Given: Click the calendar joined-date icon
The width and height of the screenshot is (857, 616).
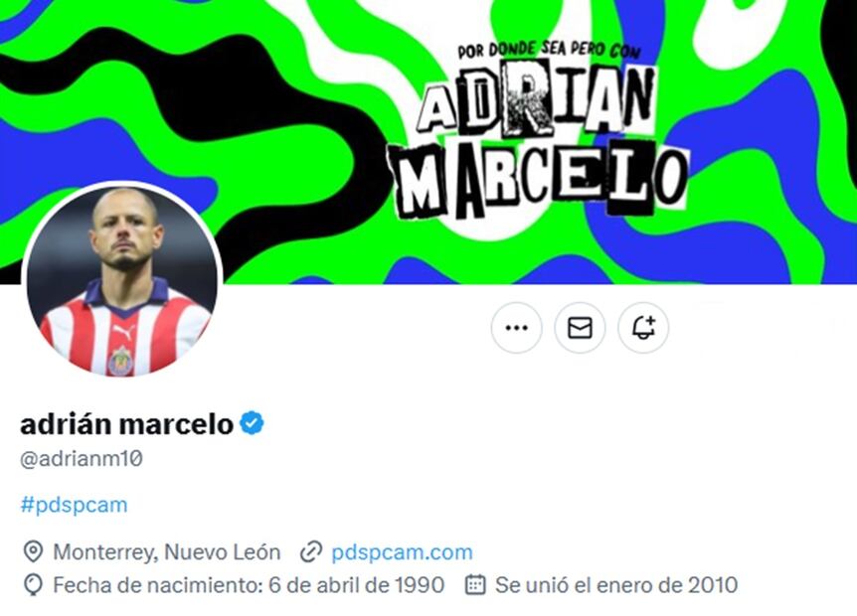Looking at the screenshot, I should 475,585.
